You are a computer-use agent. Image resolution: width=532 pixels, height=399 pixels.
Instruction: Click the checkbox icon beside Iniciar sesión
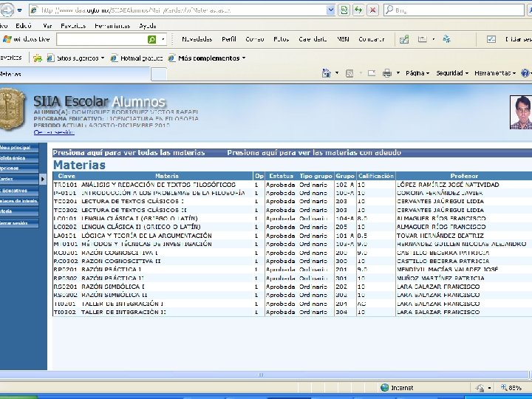[491, 39]
